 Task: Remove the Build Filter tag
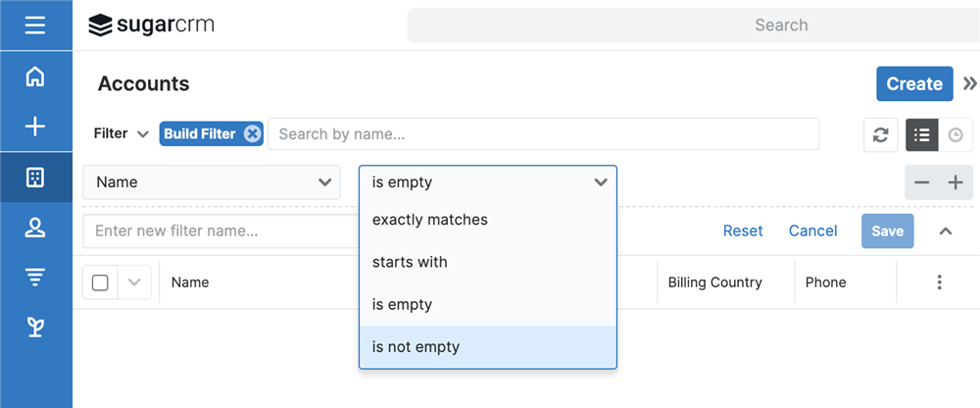[252, 134]
